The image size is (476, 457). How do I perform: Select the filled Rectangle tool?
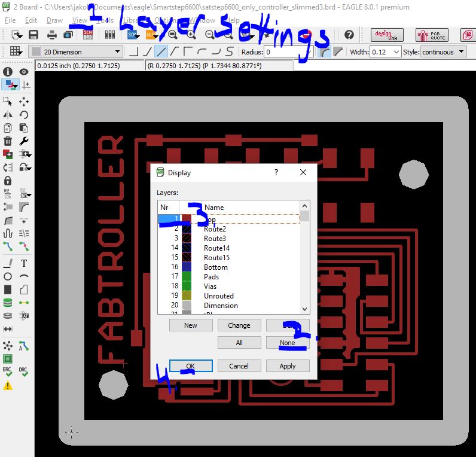pos(8,290)
